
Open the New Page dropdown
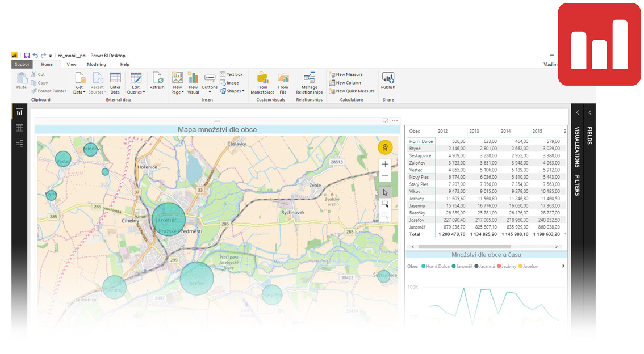coord(177,83)
